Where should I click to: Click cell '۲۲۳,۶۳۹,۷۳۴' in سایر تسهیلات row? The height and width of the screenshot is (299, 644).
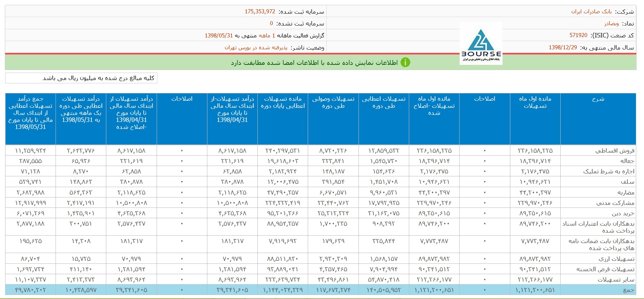click(283, 279)
